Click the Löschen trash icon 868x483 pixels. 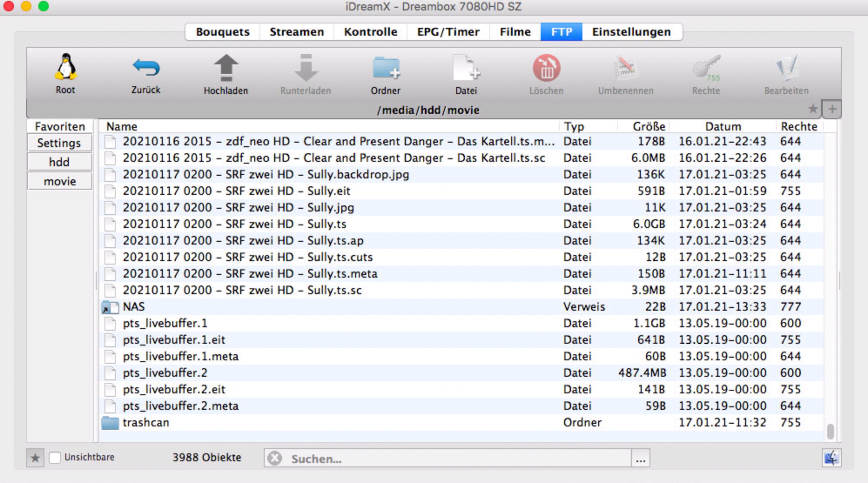(x=546, y=69)
